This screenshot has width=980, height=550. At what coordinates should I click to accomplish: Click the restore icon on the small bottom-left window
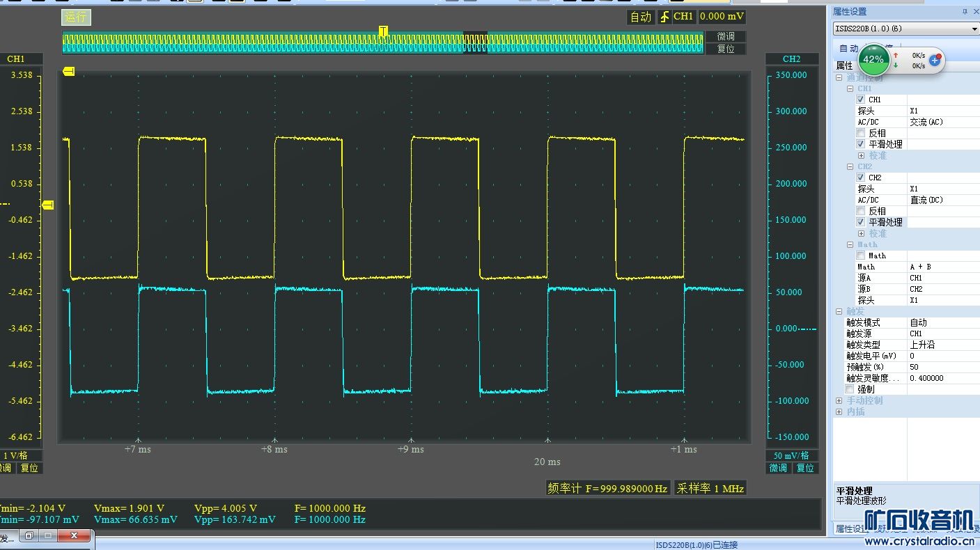[x=29, y=535]
